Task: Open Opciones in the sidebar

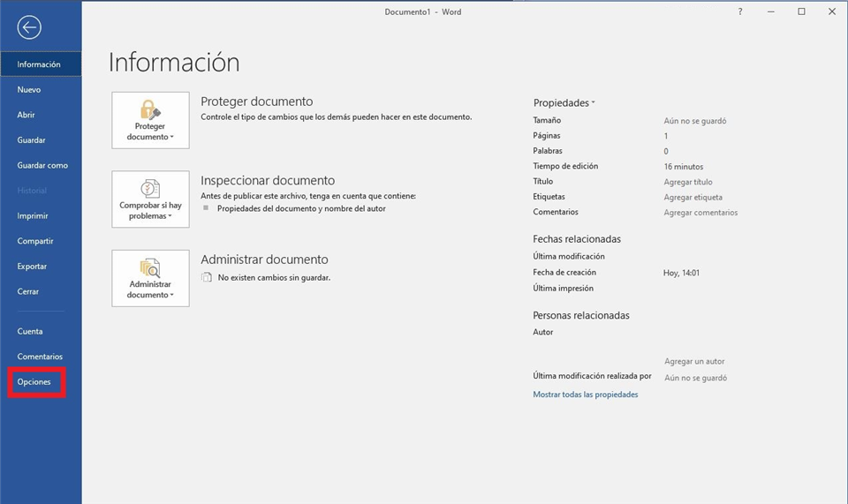Action: 34,382
